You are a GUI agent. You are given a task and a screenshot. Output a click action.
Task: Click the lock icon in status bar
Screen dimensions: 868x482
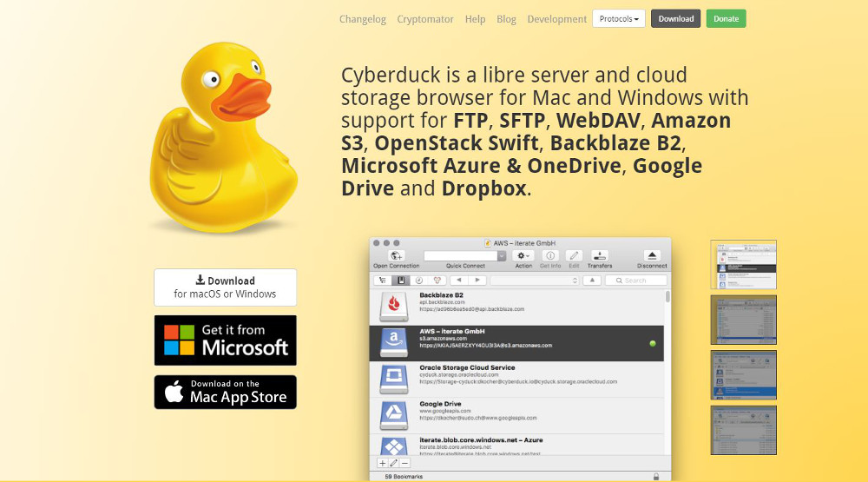pyautogui.click(x=656, y=477)
